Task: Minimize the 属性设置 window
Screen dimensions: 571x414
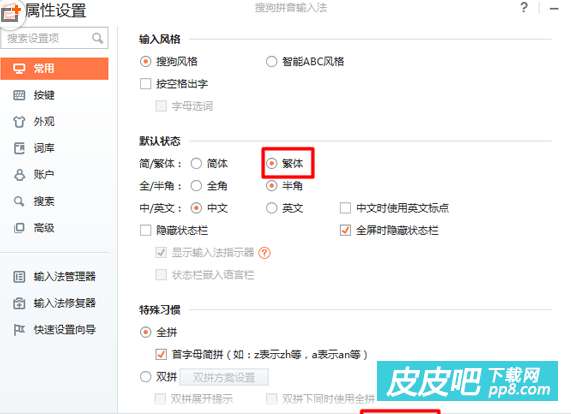Action: coord(554,8)
